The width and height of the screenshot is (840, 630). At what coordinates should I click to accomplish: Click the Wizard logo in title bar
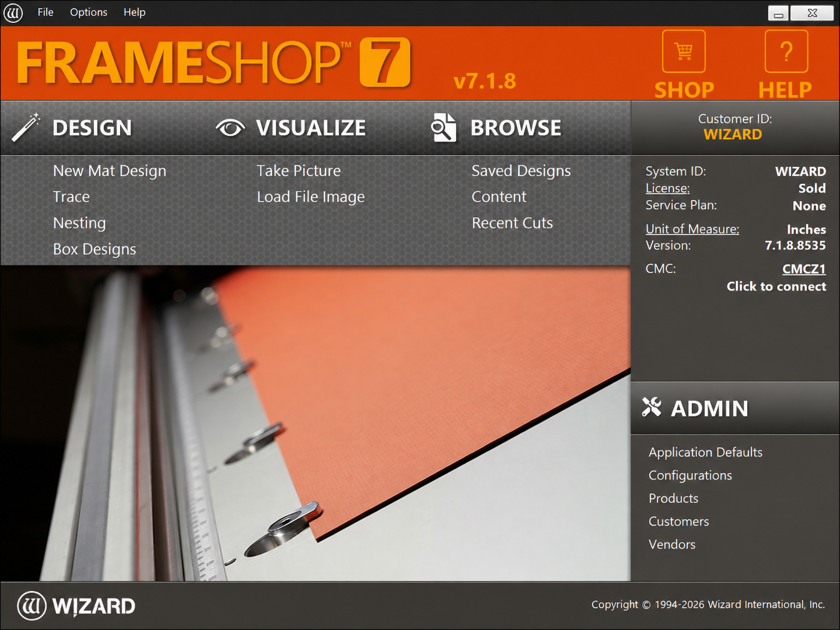[x=13, y=12]
